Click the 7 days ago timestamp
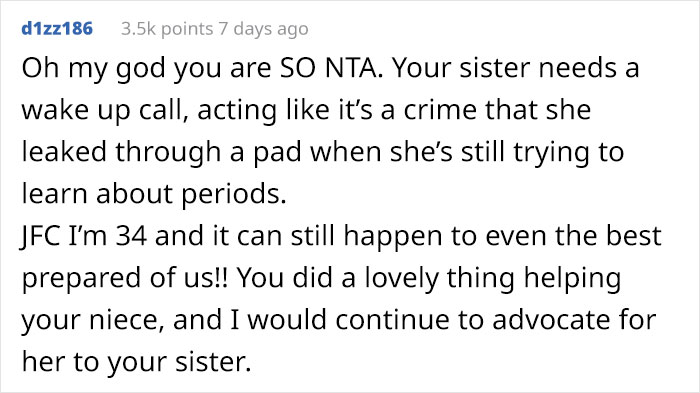The width and height of the screenshot is (700, 393). coord(263,29)
